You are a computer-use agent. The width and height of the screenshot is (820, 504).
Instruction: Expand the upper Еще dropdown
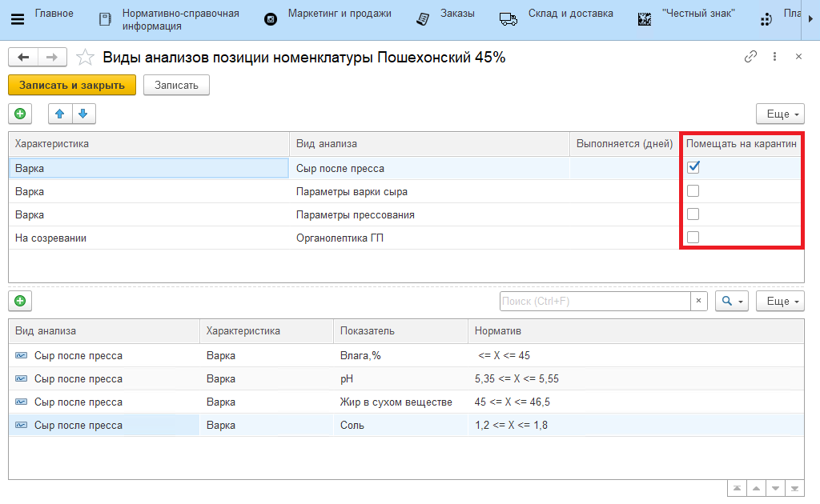point(780,114)
